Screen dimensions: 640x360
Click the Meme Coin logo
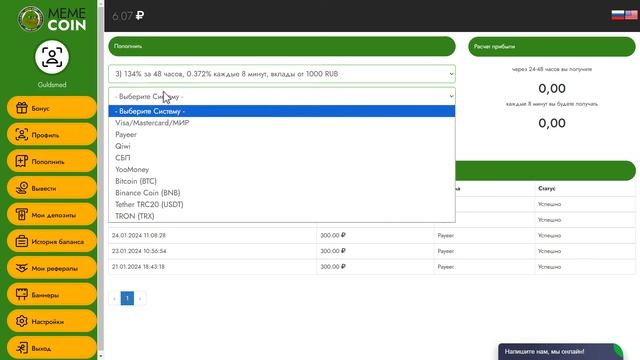click(x=52, y=19)
